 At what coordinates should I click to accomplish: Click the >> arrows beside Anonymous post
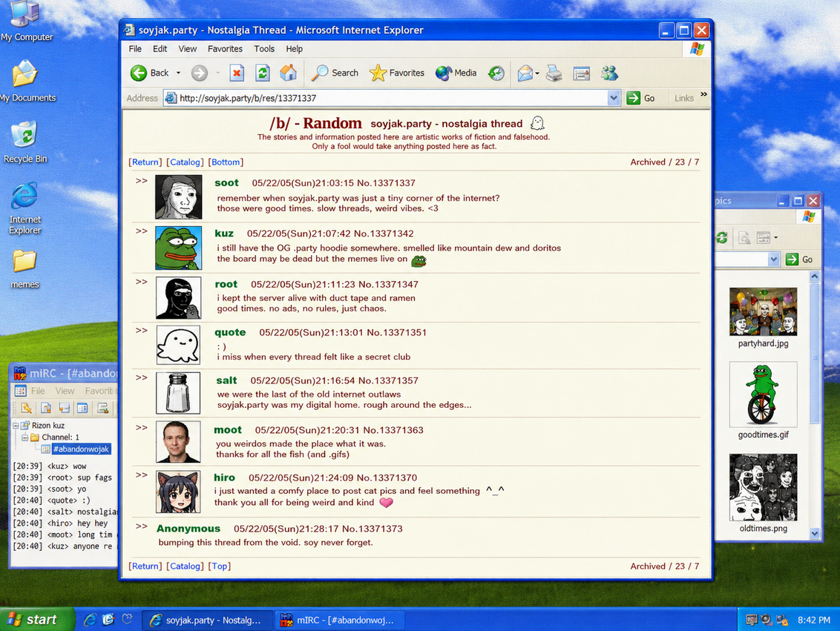click(x=142, y=526)
